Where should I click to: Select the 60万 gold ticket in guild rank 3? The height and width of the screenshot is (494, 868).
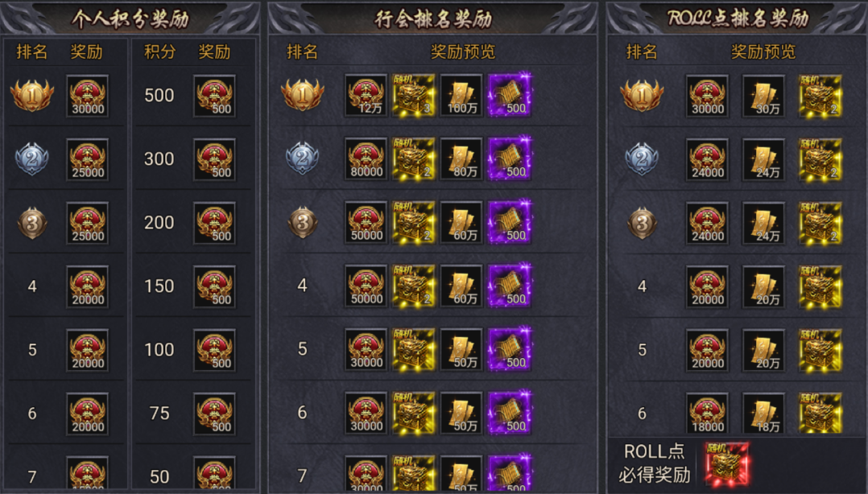pos(461,222)
